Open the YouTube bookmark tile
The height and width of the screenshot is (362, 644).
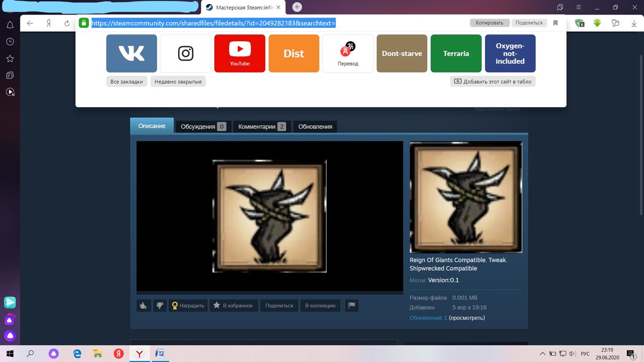pyautogui.click(x=240, y=53)
